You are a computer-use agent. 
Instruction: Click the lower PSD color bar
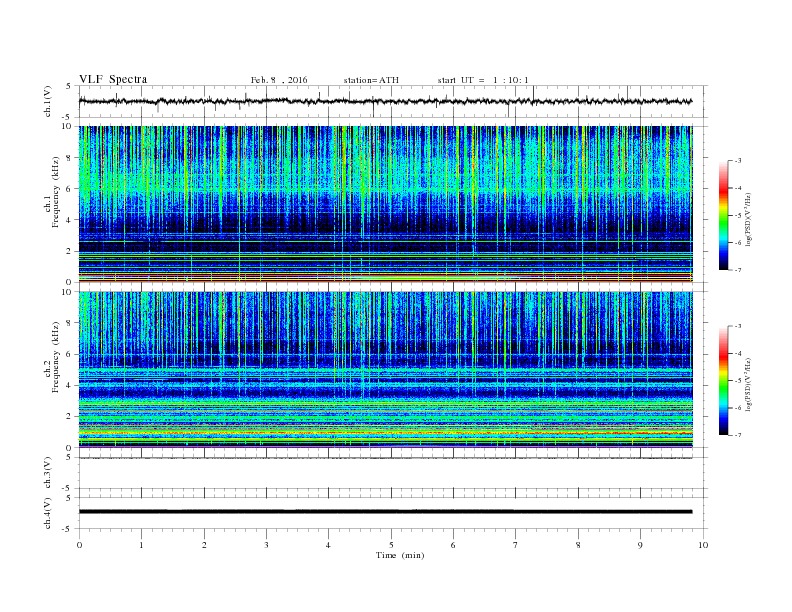[723, 380]
